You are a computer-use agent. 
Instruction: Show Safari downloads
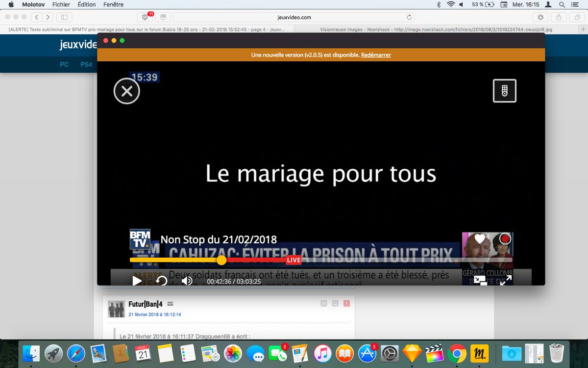point(540,17)
